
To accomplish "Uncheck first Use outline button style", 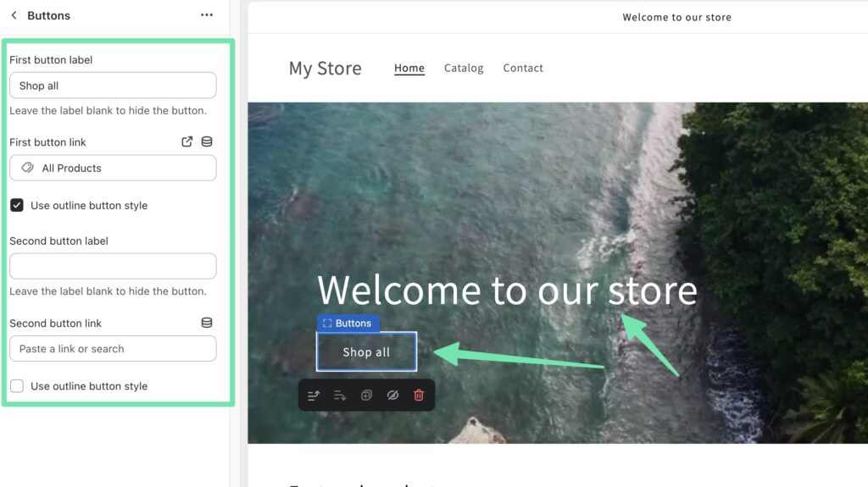I will 17,205.
